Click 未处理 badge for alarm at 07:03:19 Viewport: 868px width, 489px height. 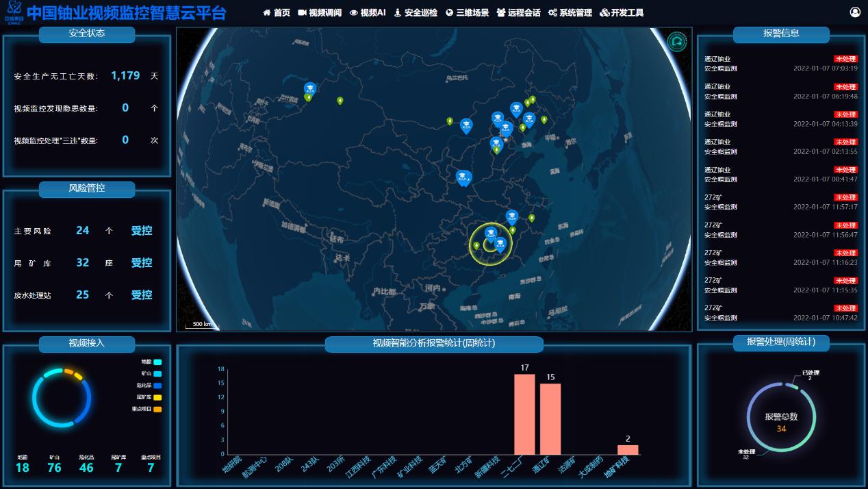click(845, 59)
